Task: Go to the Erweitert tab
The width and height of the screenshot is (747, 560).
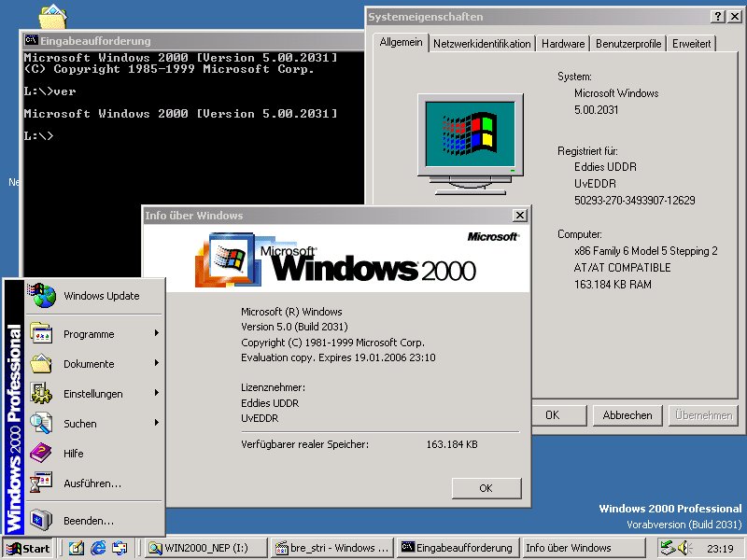Action: (691, 44)
